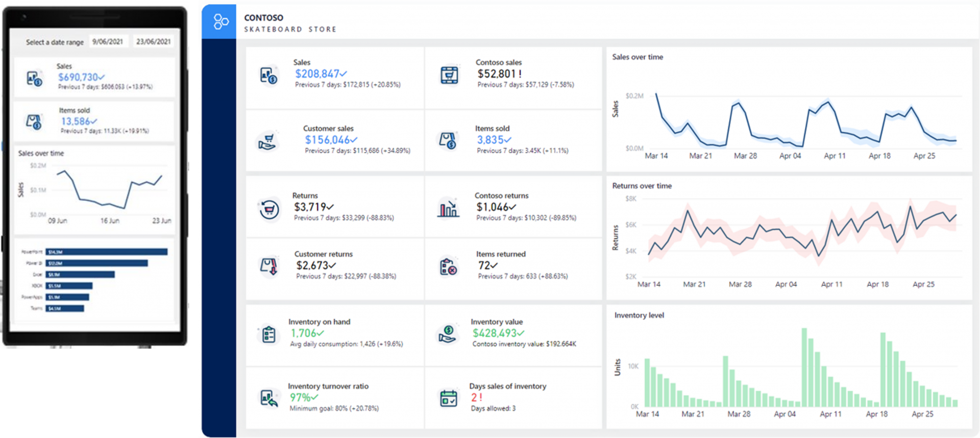Click the Contoso logo icon in header
Image resolution: width=980 pixels, height=438 pixels.
tap(220, 21)
